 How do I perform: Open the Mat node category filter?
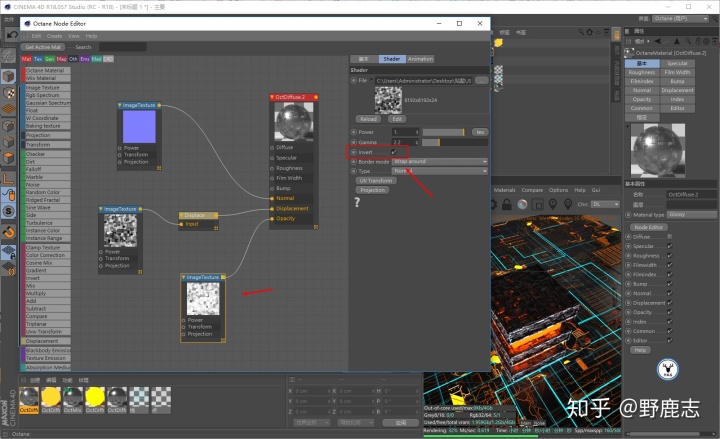pyautogui.click(x=26, y=59)
